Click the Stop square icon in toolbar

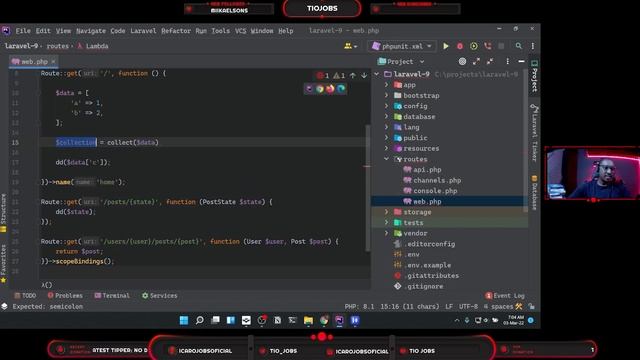(501, 46)
